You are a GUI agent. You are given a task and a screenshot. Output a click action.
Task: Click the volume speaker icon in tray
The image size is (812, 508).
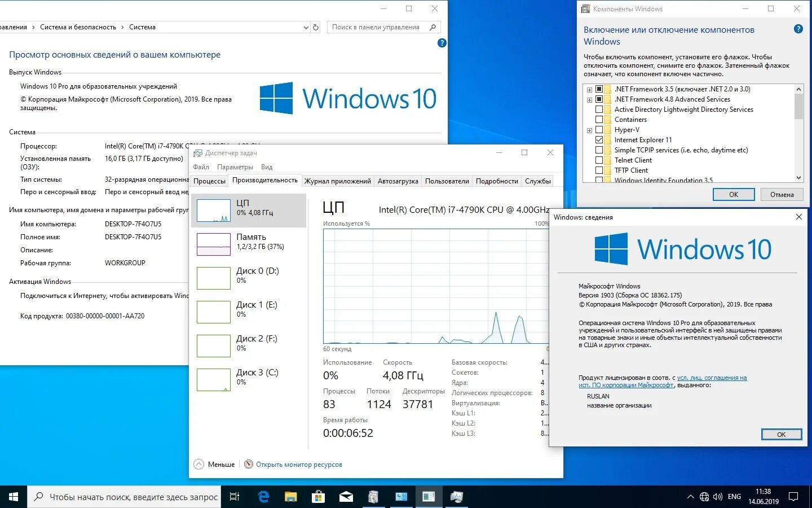717,497
